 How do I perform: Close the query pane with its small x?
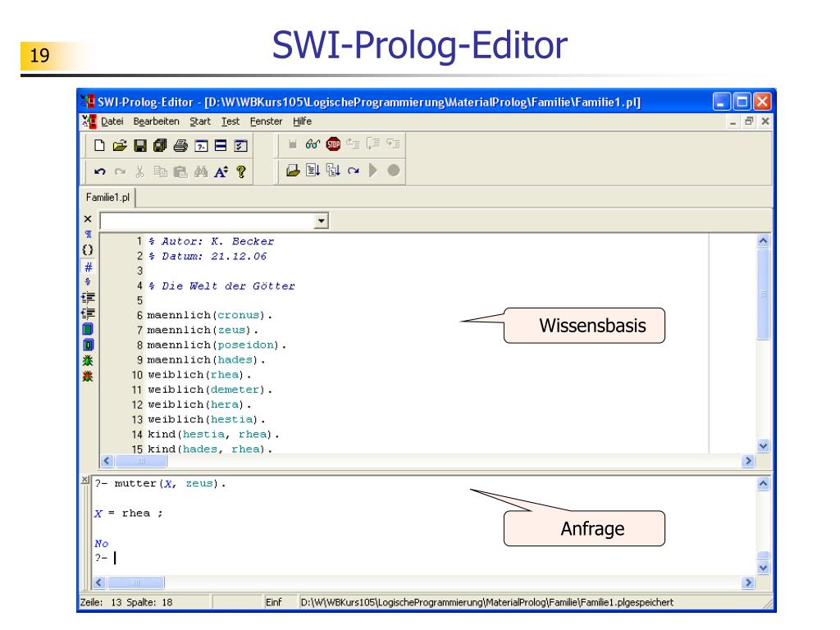(84, 479)
